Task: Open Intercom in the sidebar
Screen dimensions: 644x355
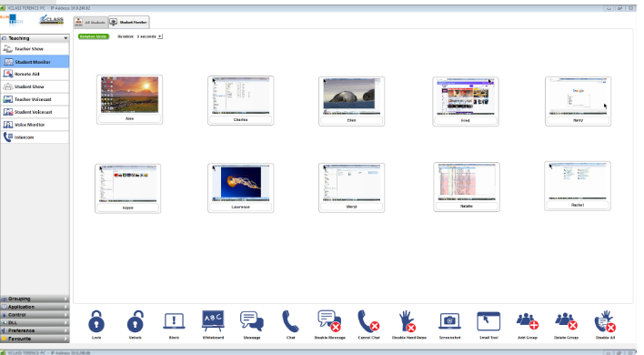Action: 35,137
